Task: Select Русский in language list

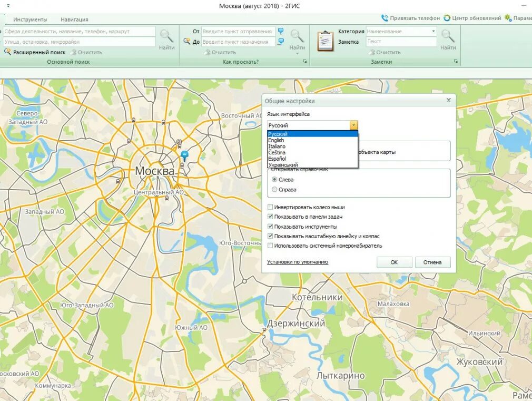Action: pos(312,134)
